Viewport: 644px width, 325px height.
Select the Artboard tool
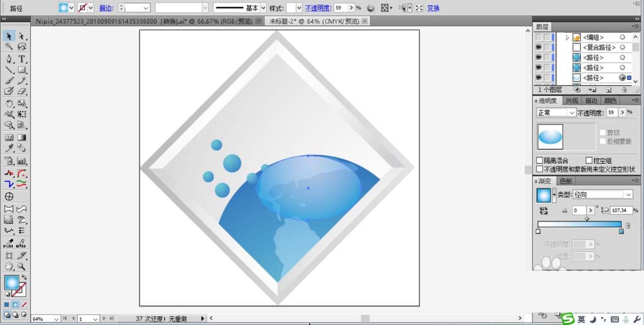pyautogui.click(x=9, y=255)
